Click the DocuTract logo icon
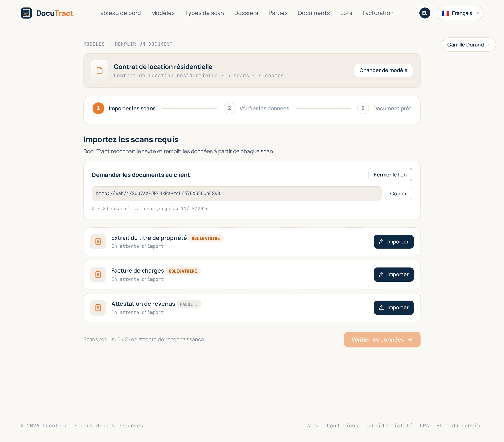This screenshot has height=442, width=504. click(26, 13)
